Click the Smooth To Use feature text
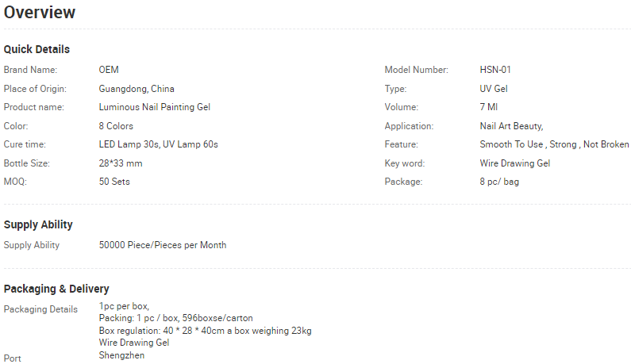 pyautogui.click(x=511, y=144)
